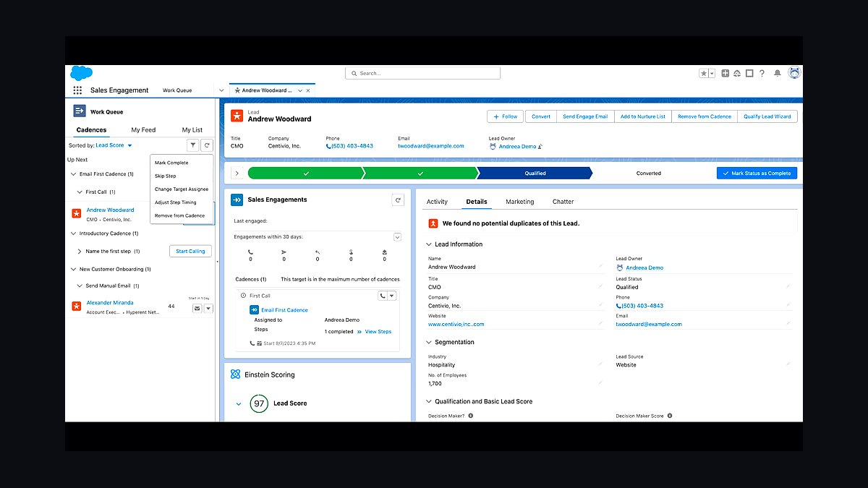Select the Converted stage in path
This screenshot has width=868, height=488.
pyautogui.click(x=649, y=174)
